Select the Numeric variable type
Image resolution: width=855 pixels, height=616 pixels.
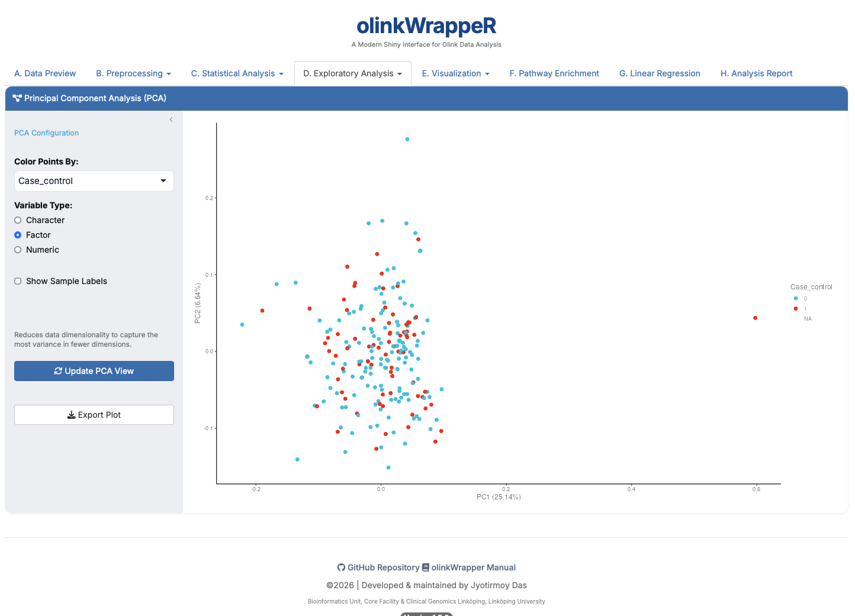(x=18, y=250)
